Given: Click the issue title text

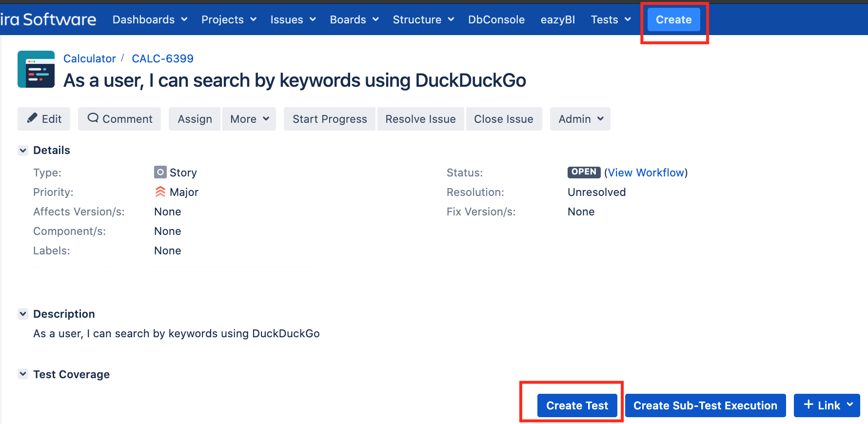Looking at the screenshot, I should (x=295, y=80).
